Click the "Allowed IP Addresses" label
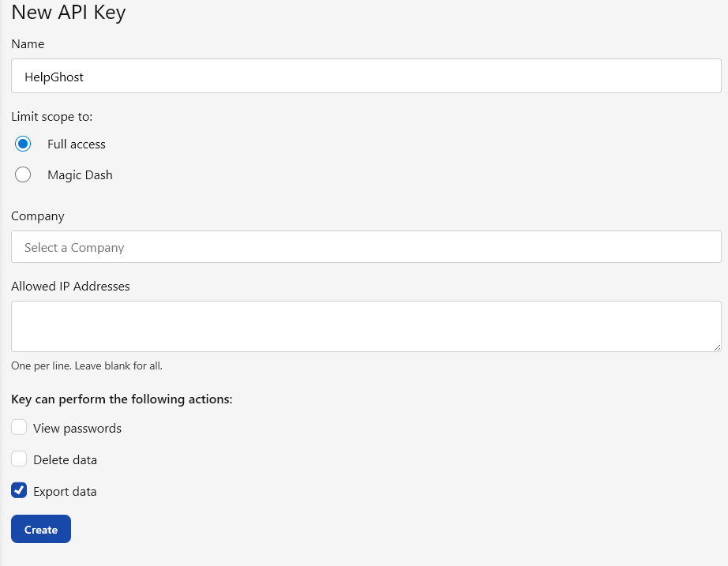 pos(70,287)
